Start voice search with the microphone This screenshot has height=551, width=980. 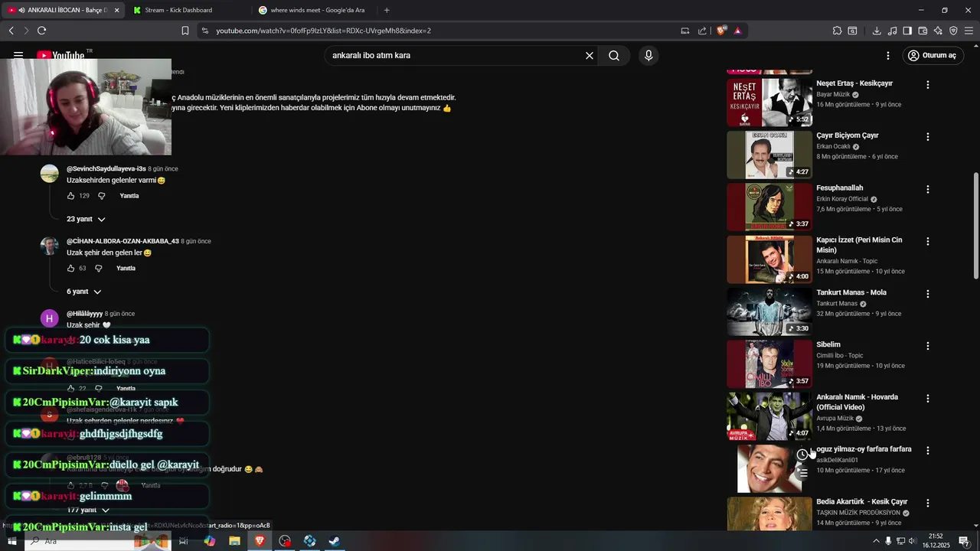[648, 56]
